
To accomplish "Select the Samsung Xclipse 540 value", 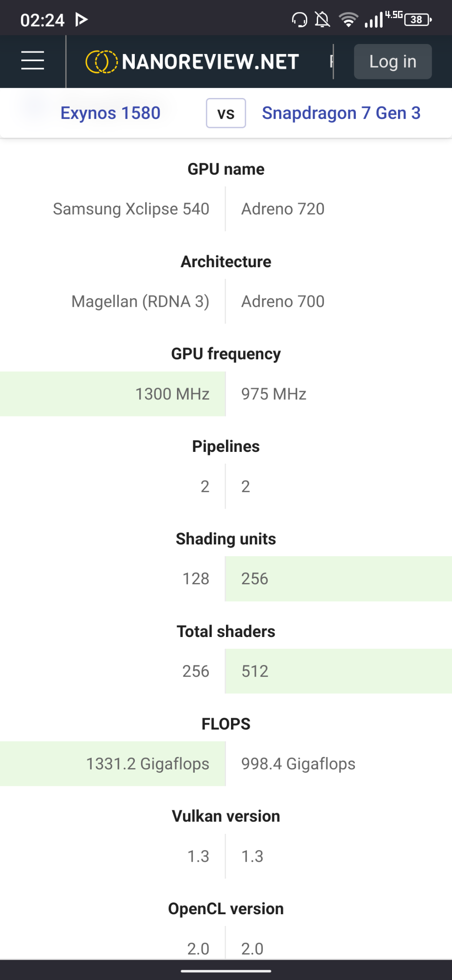I will 131,209.
